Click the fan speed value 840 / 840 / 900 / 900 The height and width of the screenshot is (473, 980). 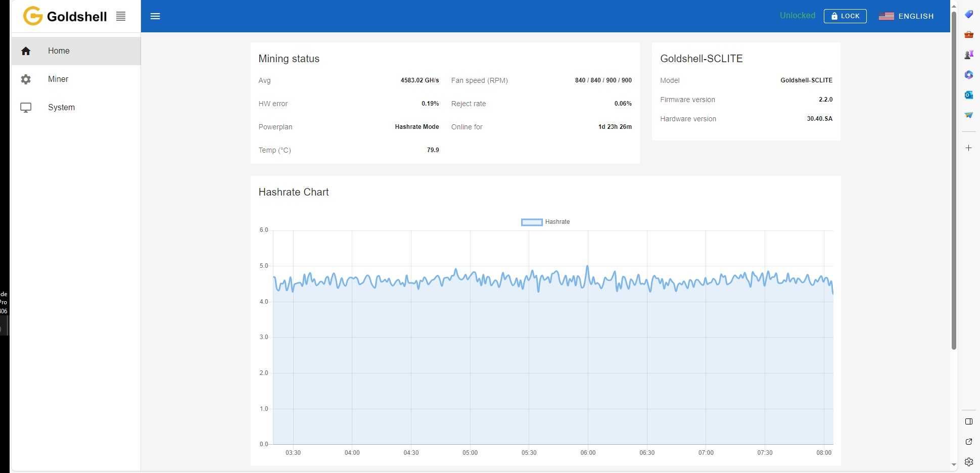(603, 80)
